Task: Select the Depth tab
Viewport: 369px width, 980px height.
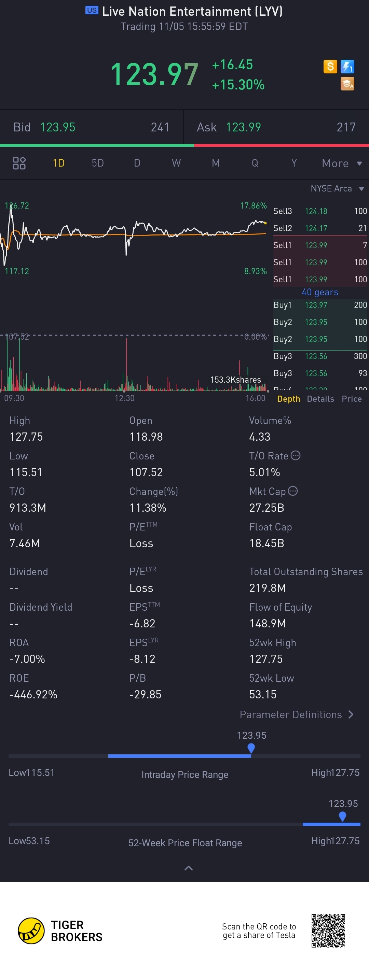Action: pyautogui.click(x=289, y=399)
